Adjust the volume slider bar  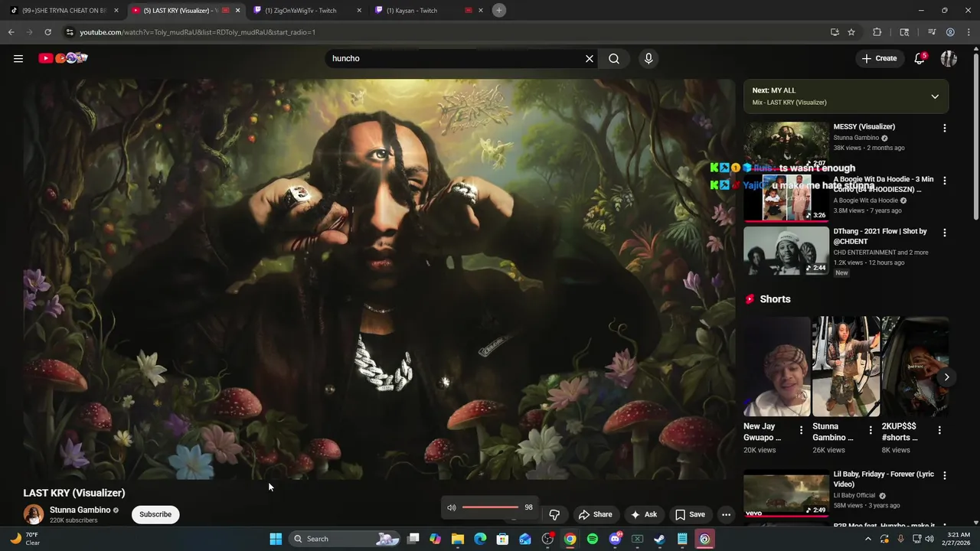(x=491, y=507)
